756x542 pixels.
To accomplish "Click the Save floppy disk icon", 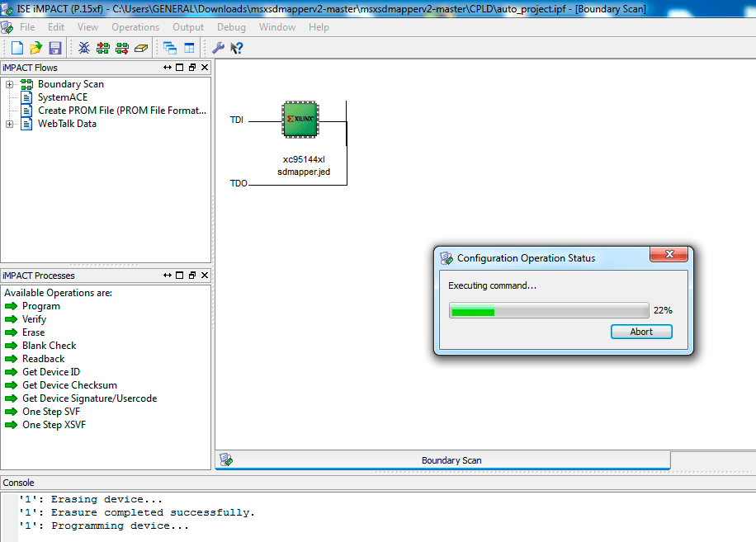I will pyautogui.click(x=55, y=48).
